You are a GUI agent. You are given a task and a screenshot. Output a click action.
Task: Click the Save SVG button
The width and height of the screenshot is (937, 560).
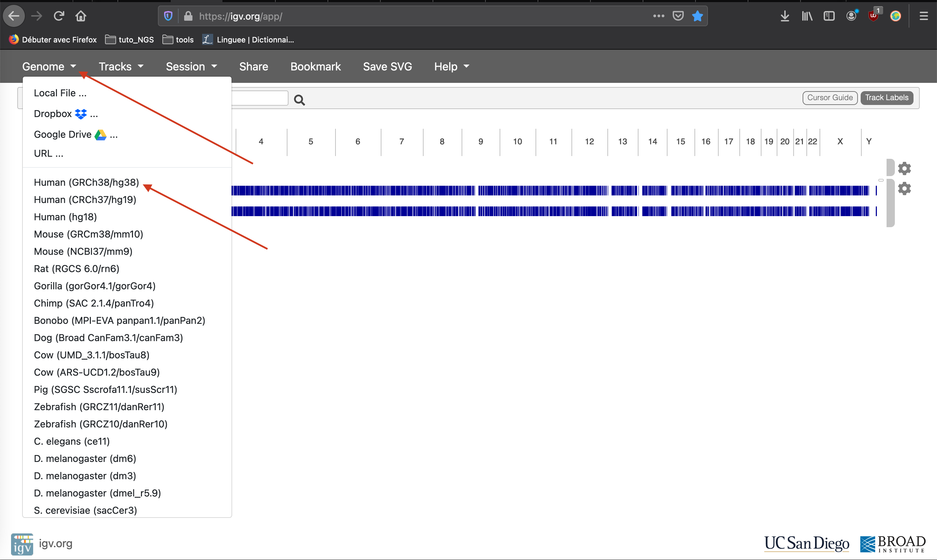387,67
